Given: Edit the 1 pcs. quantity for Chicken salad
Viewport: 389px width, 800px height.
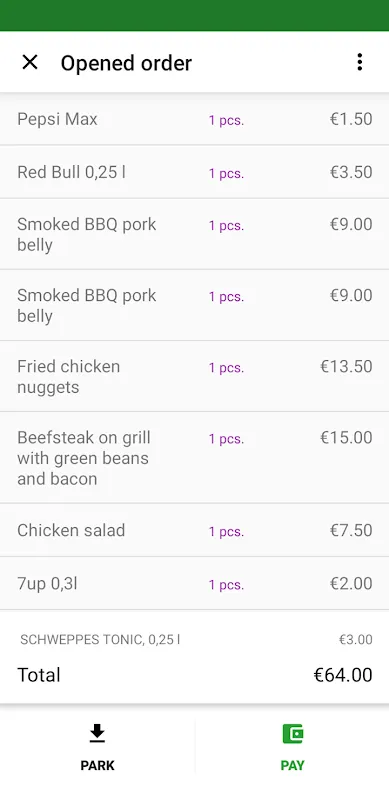Looking at the screenshot, I should tap(226, 532).
